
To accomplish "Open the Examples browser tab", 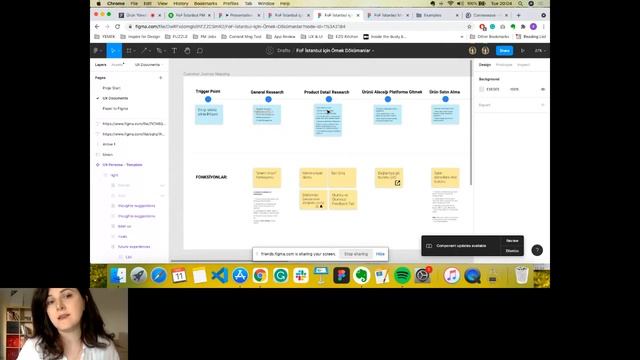I will pyautogui.click(x=436, y=15).
